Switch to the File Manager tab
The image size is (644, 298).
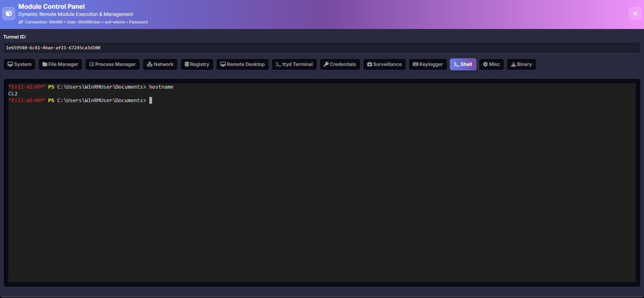60,64
